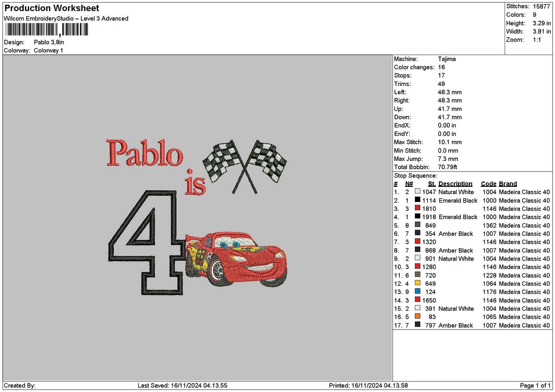555x392 pixels.
Task: Pick the blue swatch for code 1176
Action: (x=418, y=291)
